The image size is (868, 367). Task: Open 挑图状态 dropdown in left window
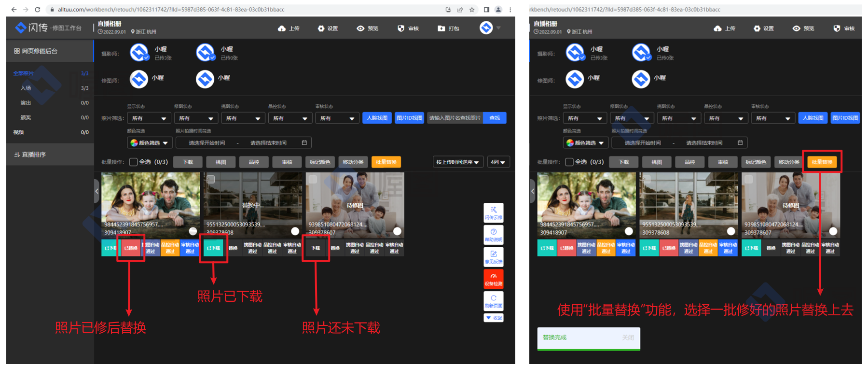point(243,118)
